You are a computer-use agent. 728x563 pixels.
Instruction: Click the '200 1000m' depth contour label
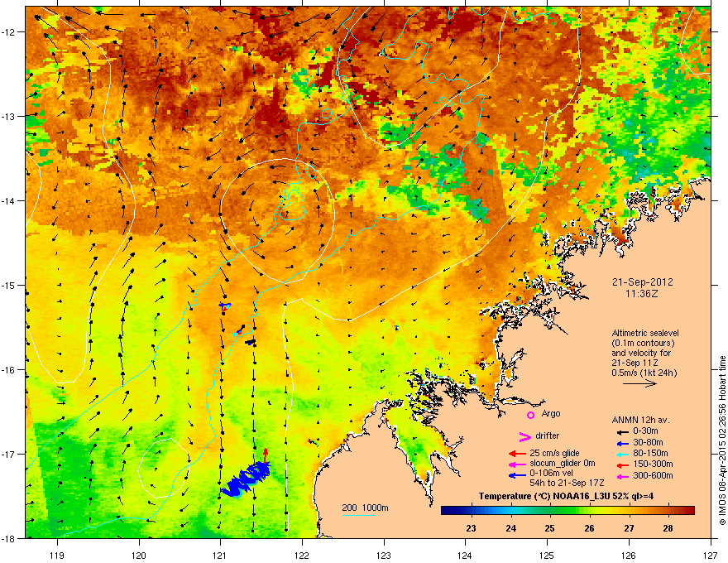click(x=365, y=508)
